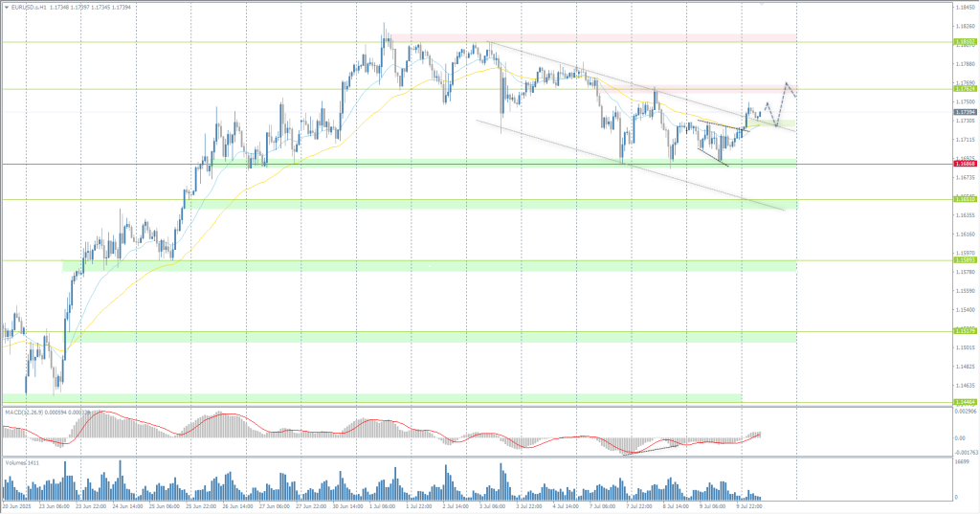Image resolution: width=980 pixels, height=514 pixels.
Task: Select the green 1.18102 price label
Action: point(965,42)
